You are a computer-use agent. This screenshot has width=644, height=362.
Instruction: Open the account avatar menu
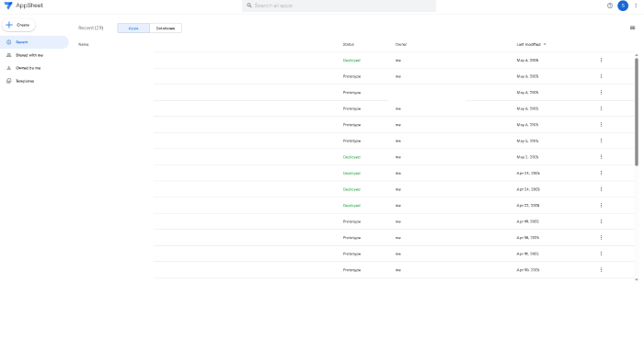click(x=623, y=6)
